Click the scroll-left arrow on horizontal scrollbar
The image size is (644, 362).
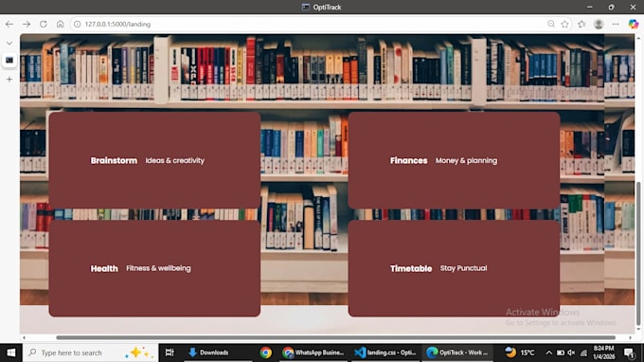24,337
